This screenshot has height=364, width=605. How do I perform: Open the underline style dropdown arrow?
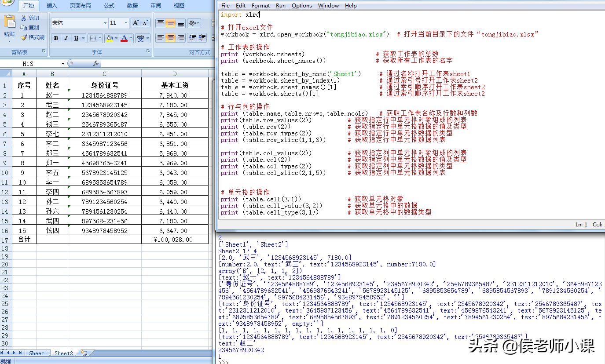83,38
